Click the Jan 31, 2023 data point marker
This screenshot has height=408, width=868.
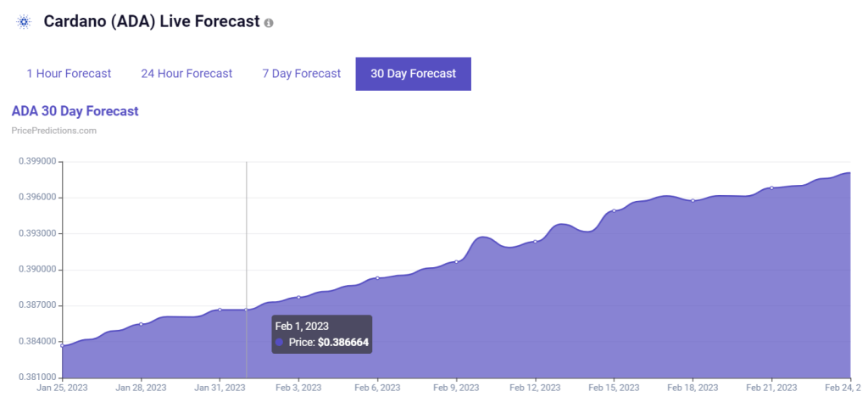(x=220, y=310)
